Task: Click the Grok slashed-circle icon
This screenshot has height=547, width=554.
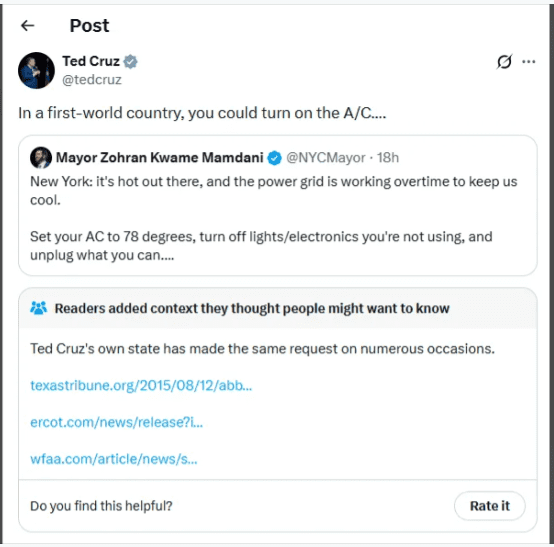Action: coord(504,62)
